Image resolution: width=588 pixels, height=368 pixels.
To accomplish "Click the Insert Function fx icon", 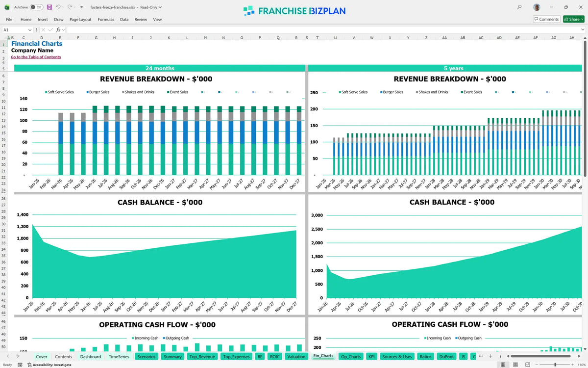I will pos(58,30).
